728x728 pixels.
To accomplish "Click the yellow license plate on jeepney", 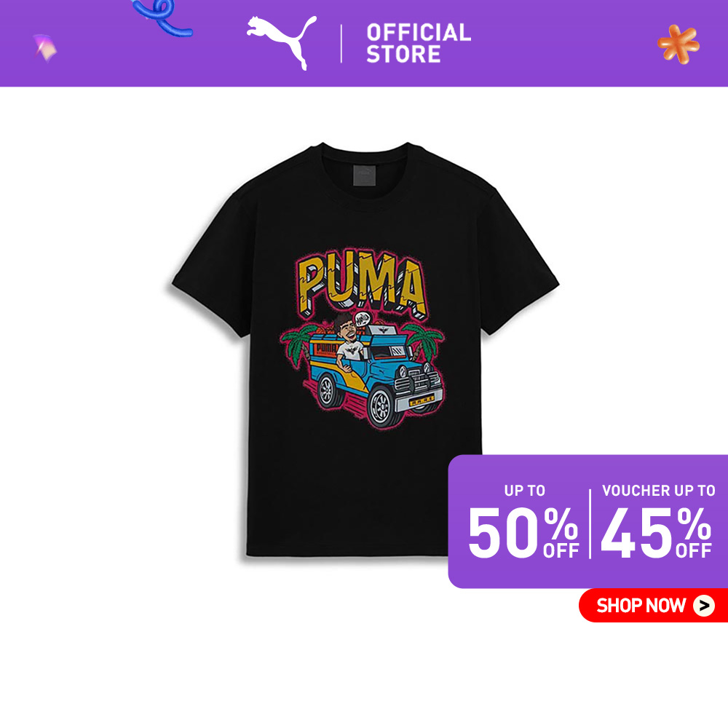I will [x=422, y=400].
